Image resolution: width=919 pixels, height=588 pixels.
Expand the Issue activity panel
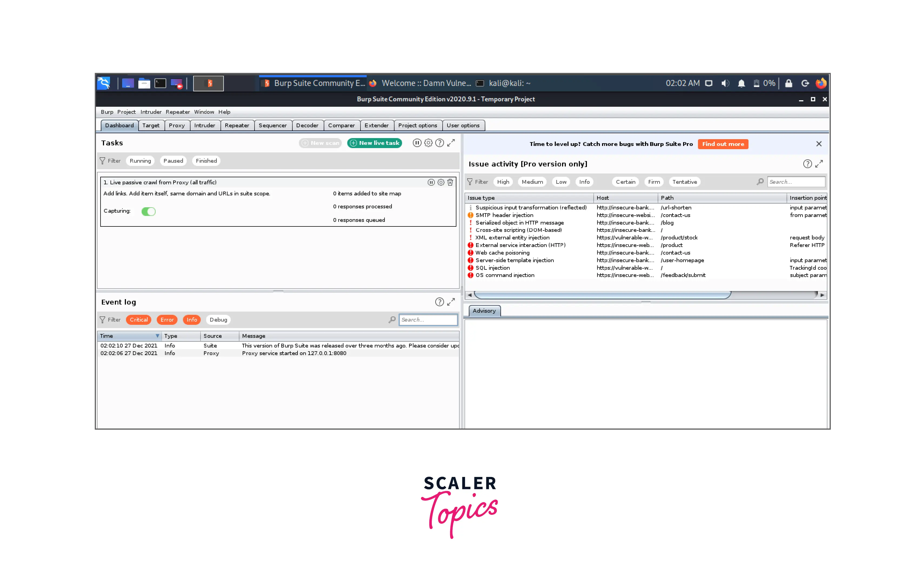coord(818,164)
